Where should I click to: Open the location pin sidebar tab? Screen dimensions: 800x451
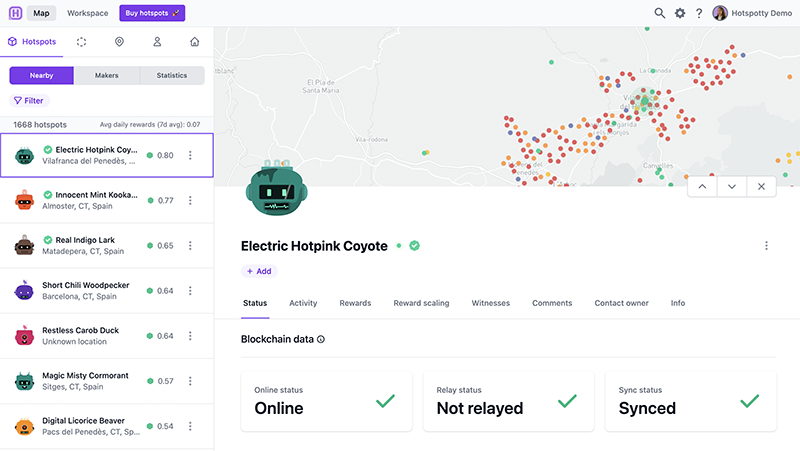pyautogui.click(x=119, y=42)
